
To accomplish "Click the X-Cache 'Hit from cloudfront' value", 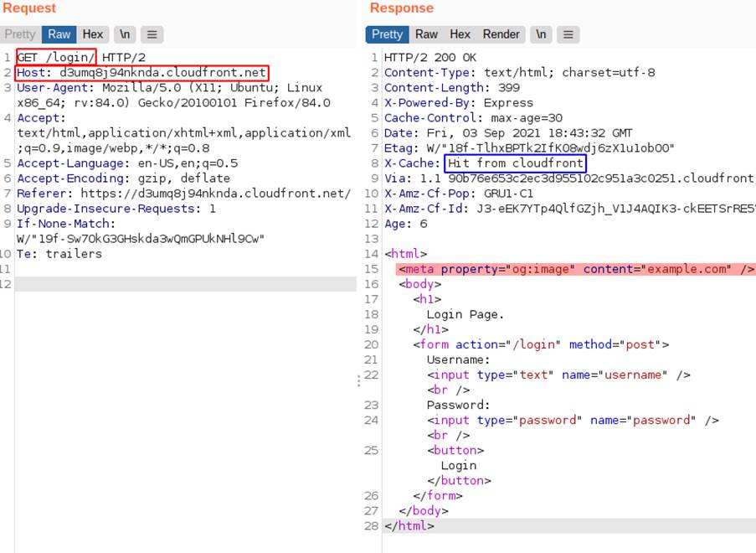I will (x=514, y=163).
